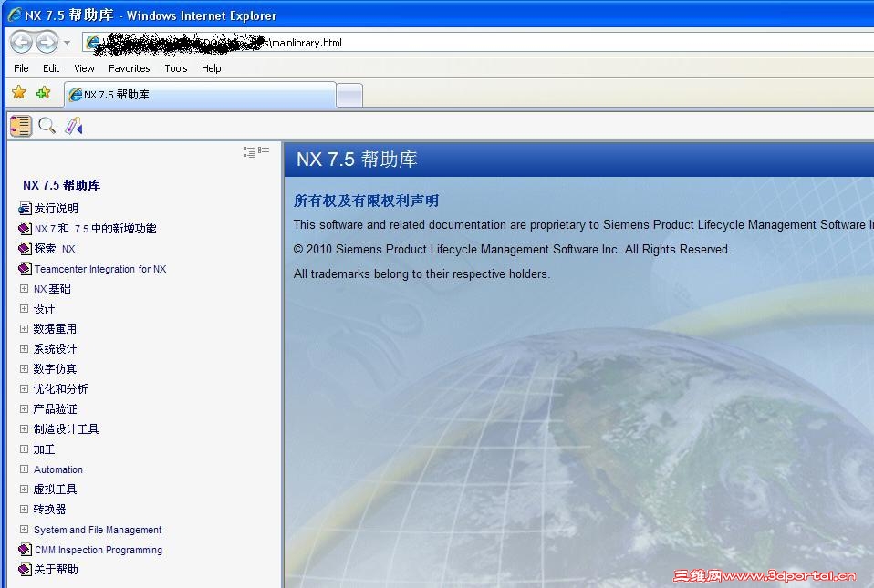Select Automation tree item text
Viewport: 874px width, 588px height.
pyautogui.click(x=58, y=469)
